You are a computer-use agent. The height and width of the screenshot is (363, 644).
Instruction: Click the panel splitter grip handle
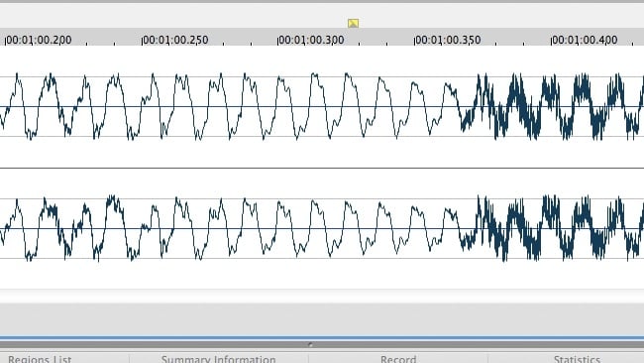tap(310, 344)
